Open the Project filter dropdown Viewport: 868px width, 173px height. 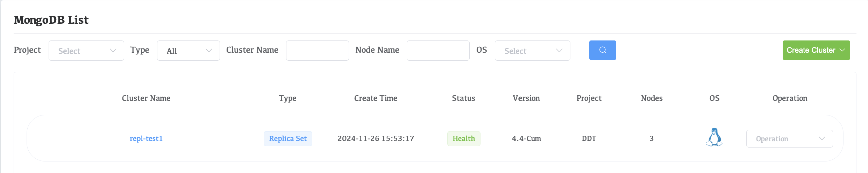[86, 51]
